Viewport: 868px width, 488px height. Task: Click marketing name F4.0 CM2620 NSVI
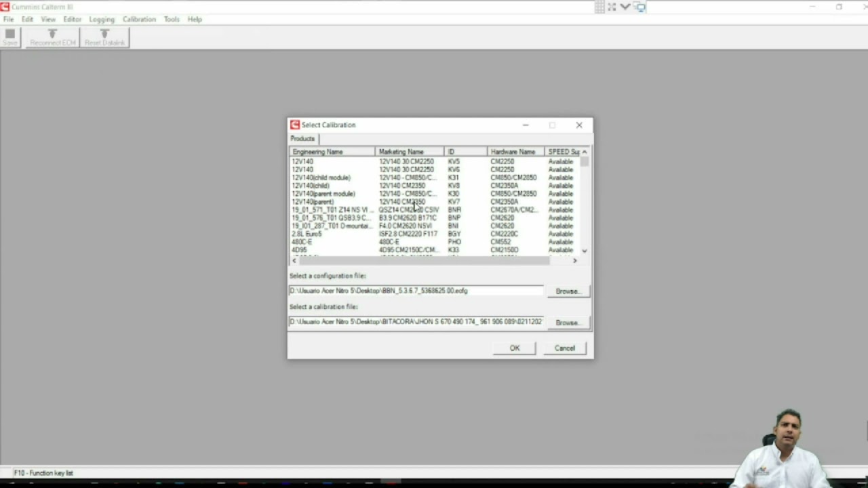pos(405,226)
